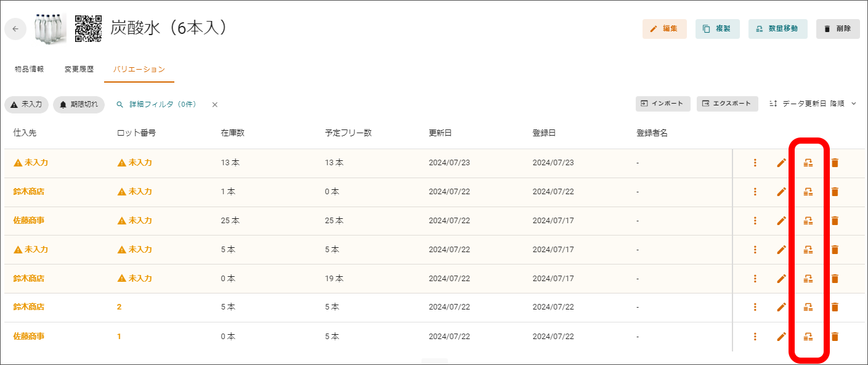Toggle the 期限切れ filter chip
The height and width of the screenshot is (365, 868).
point(79,105)
